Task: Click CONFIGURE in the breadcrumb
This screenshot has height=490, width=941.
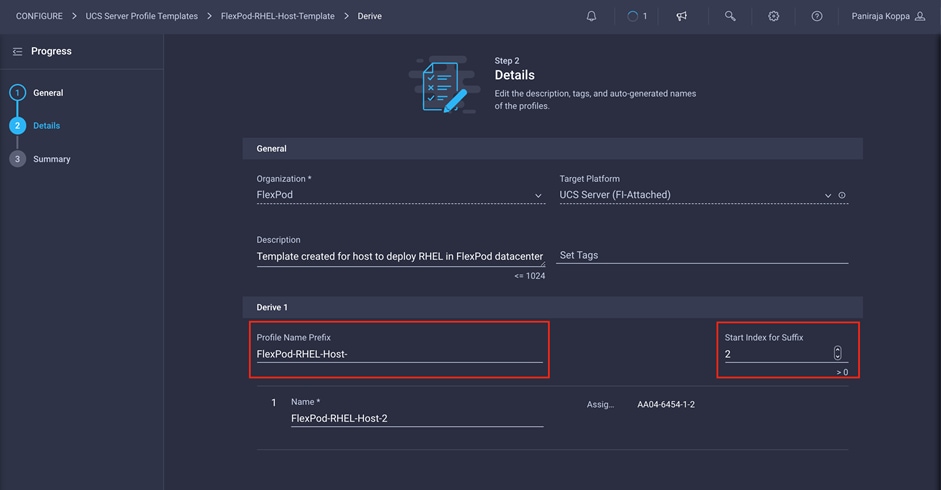Action: click(x=39, y=16)
